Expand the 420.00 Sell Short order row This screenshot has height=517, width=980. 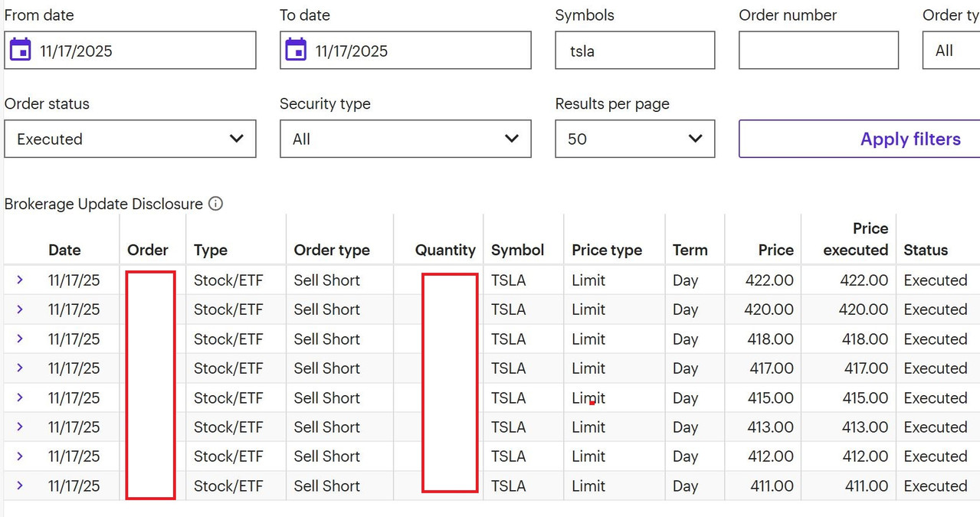click(x=20, y=309)
